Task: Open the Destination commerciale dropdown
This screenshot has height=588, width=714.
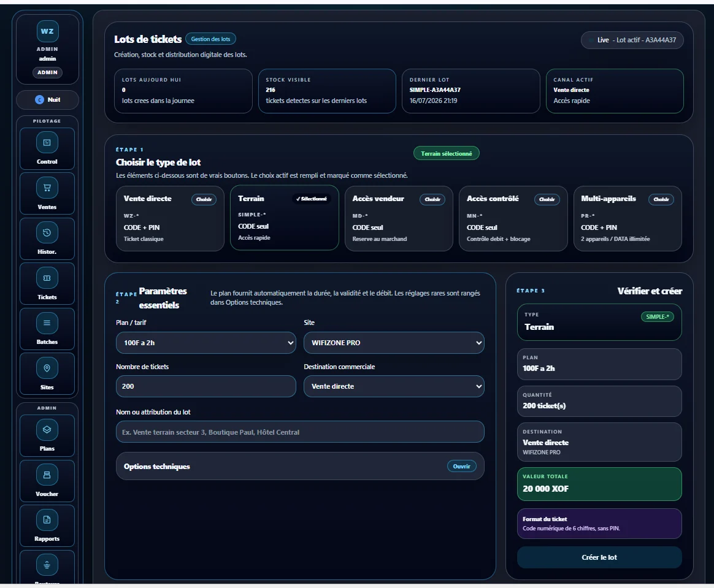Action: pos(394,386)
